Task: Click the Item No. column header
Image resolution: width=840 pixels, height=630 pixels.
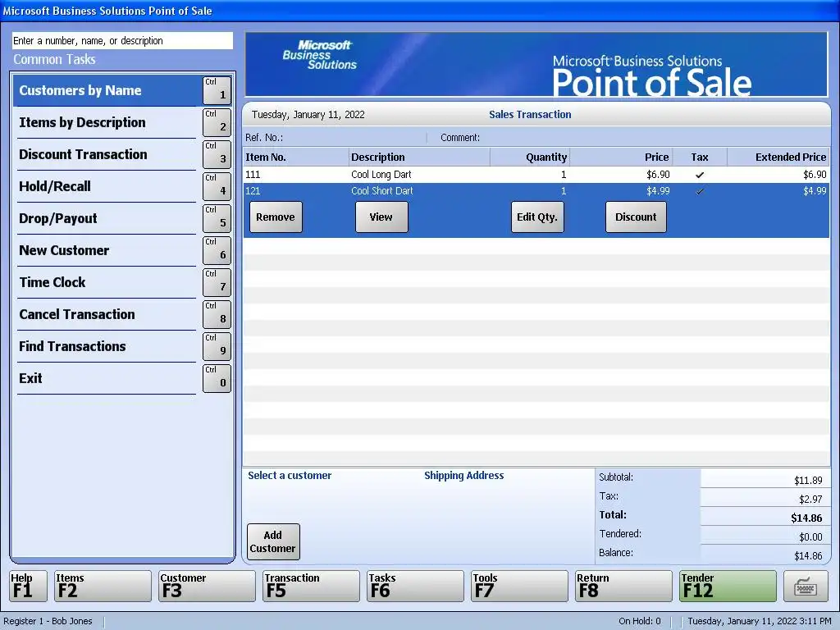Action: [x=295, y=157]
